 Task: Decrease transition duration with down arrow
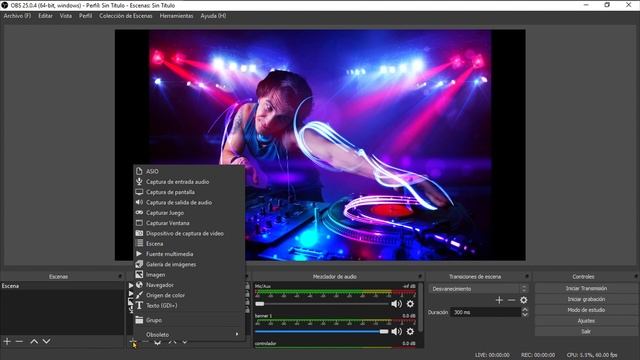[525, 315]
